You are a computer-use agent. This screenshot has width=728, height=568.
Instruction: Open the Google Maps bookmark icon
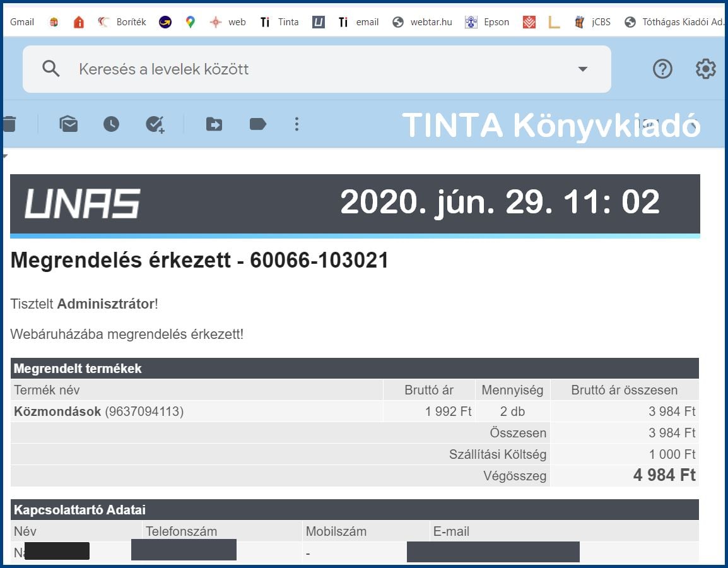click(x=191, y=22)
